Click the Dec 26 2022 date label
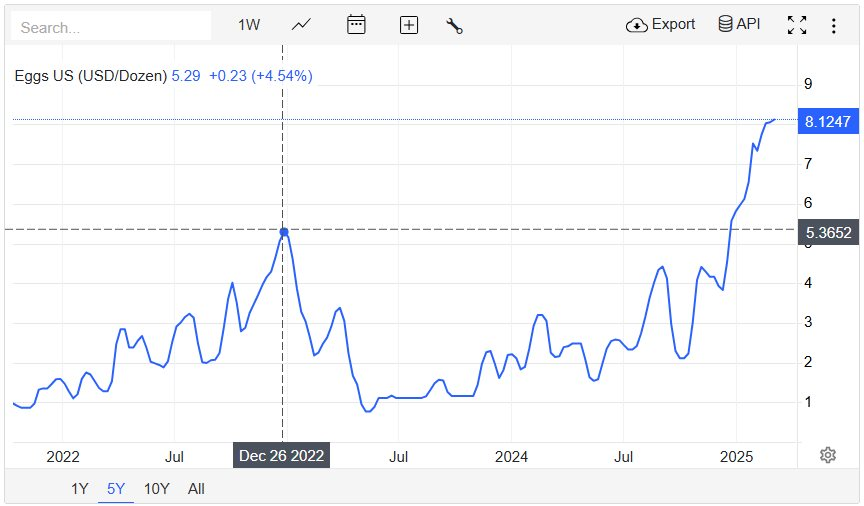This screenshot has height=506, width=864. click(x=282, y=456)
